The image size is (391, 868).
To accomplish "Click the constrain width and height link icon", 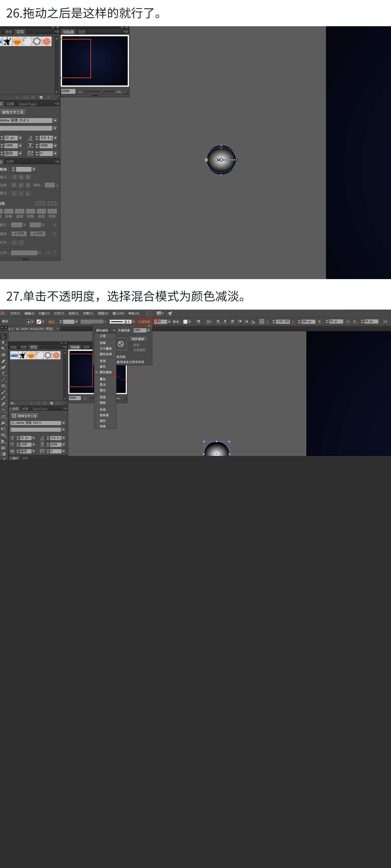I will tap(348, 322).
